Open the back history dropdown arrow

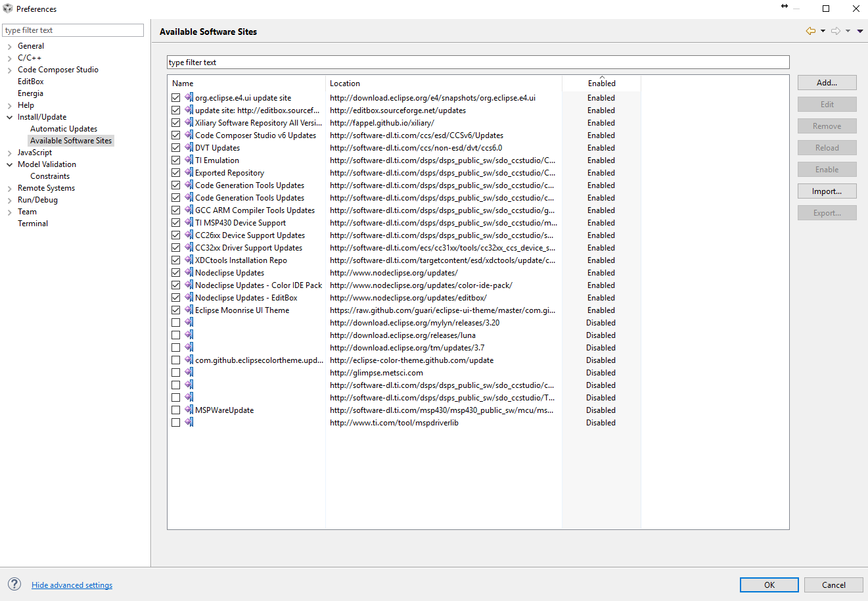(x=823, y=31)
